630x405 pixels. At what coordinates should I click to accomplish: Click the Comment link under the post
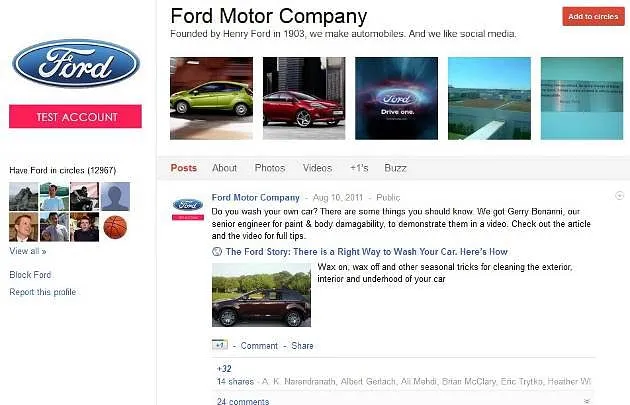(259, 346)
